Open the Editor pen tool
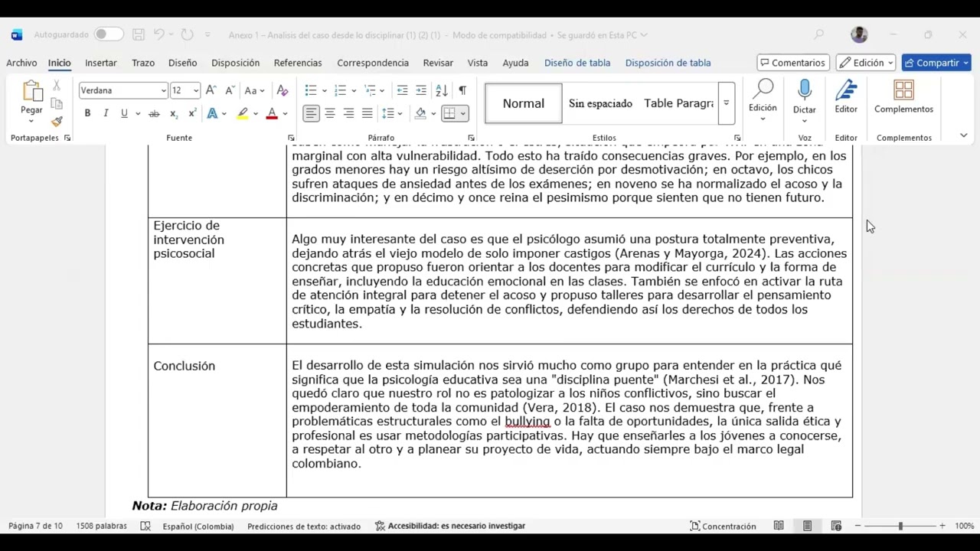The height and width of the screenshot is (551, 980). [x=846, y=91]
